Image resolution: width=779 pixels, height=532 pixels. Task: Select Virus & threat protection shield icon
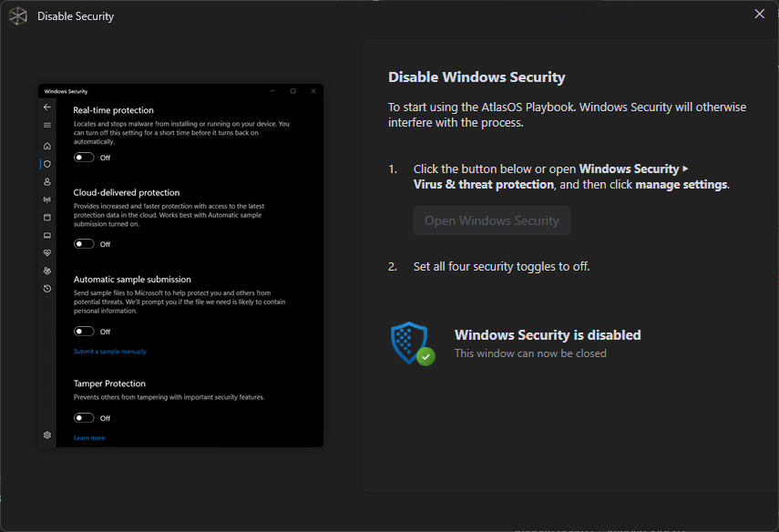47,164
